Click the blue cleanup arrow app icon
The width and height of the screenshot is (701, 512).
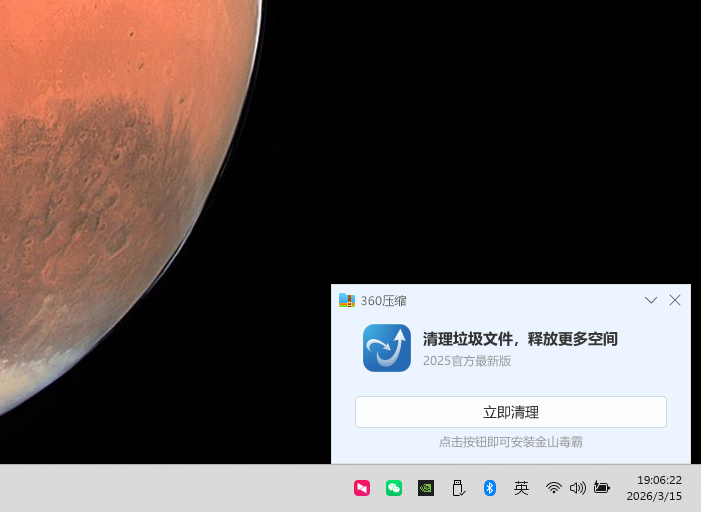(x=387, y=348)
